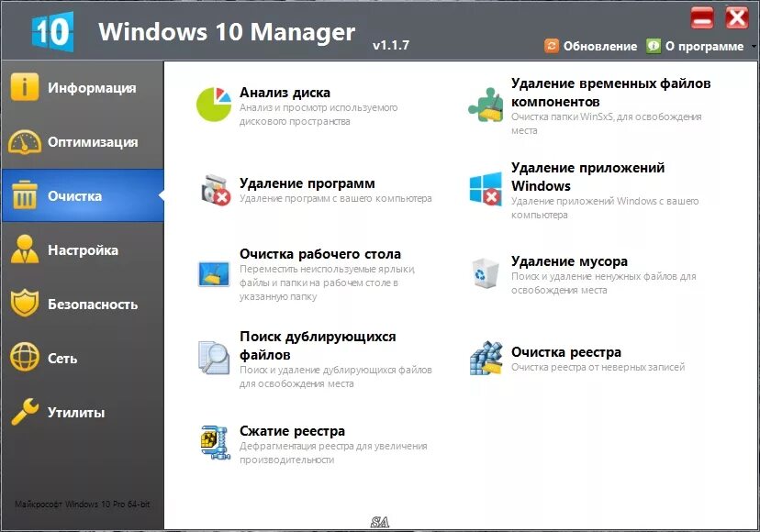
Task: Go to the Настройка tab
Action: pos(82,250)
